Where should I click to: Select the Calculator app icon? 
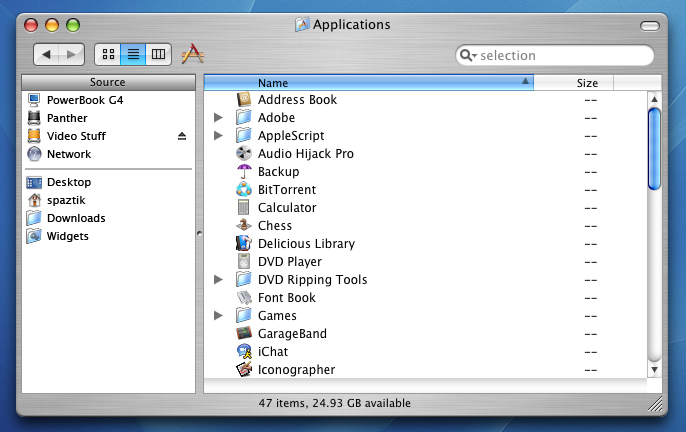point(244,207)
